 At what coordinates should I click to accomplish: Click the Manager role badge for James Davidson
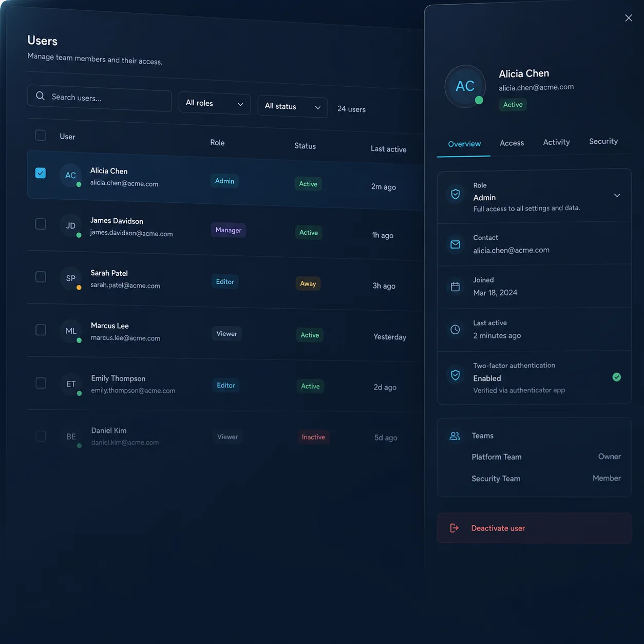tap(228, 230)
